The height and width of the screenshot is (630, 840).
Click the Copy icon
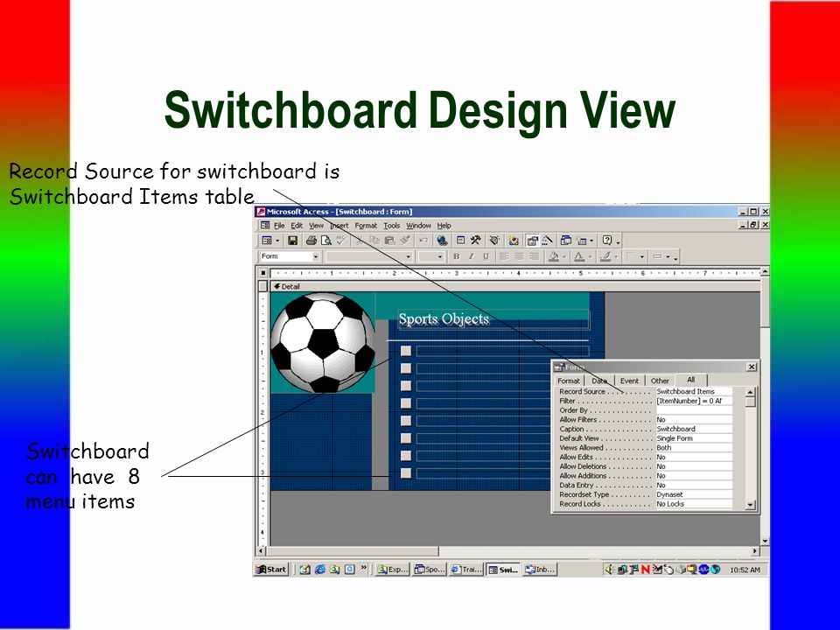coord(374,241)
